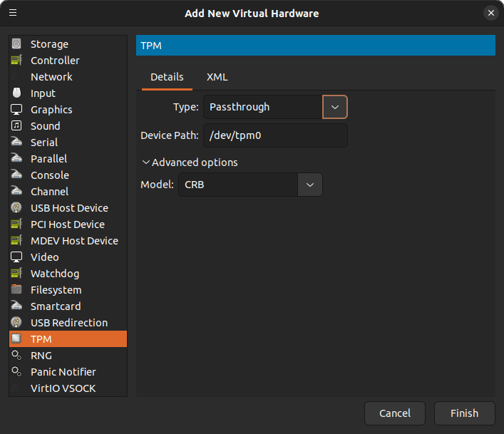Select the Input mouse icon
The height and width of the screenshot is (434, 504).
(x=16, y=93)
